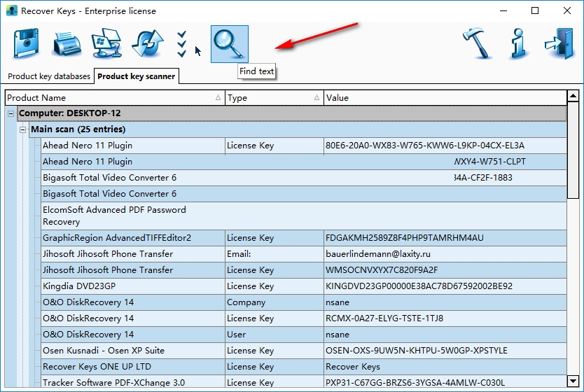Click the scrollbar up arrow
584x392 pixels.
point(573,97)
